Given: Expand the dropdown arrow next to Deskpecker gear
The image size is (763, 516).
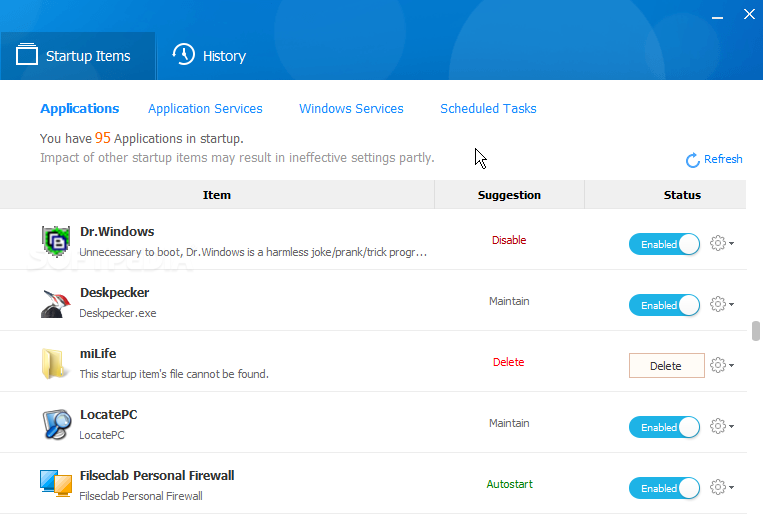Looking at the screenshot, I should (x=731, y=305).
